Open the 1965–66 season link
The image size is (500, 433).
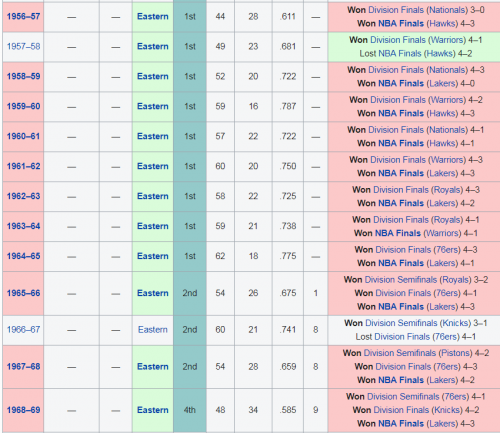point(23,293)
